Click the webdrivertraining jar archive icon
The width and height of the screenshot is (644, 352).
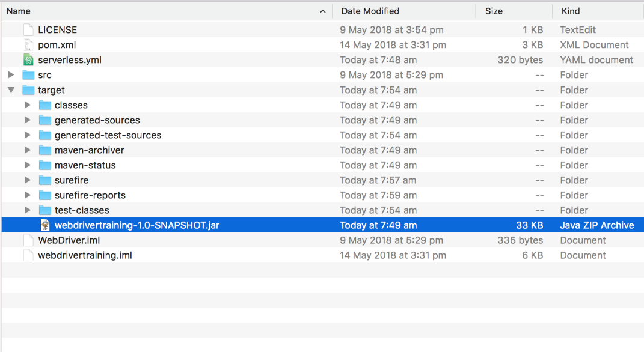pyautogui.click(x=45, y=225)
